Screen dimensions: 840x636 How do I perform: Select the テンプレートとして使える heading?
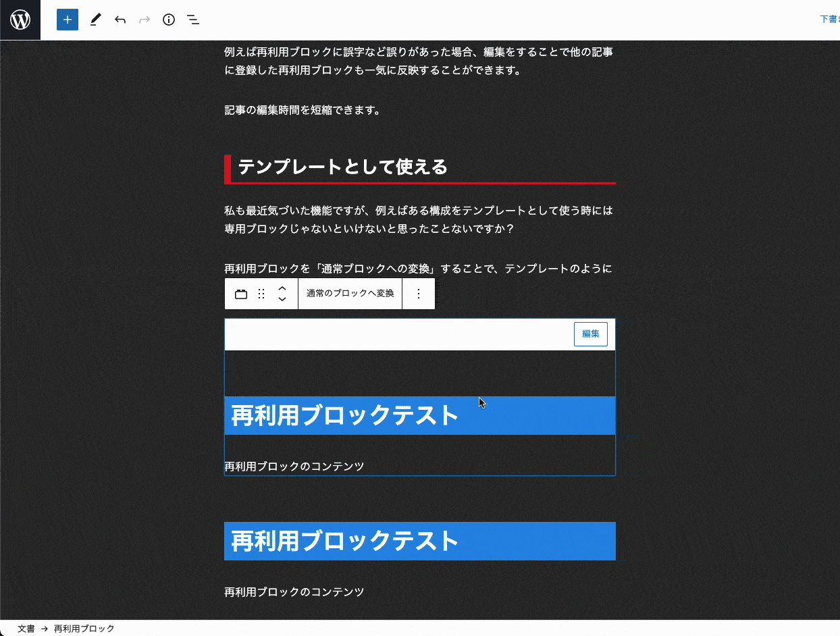coord(342,167)
